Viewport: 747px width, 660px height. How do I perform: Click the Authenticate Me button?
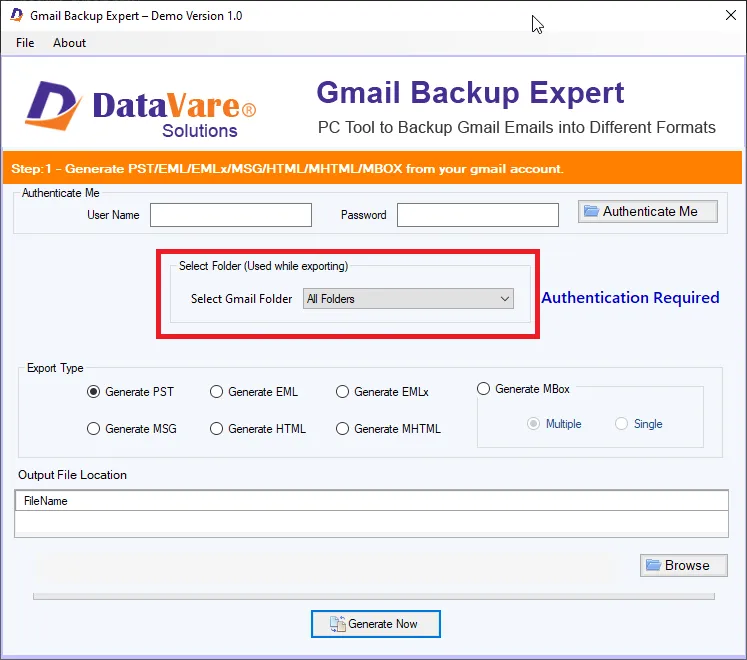647,211
